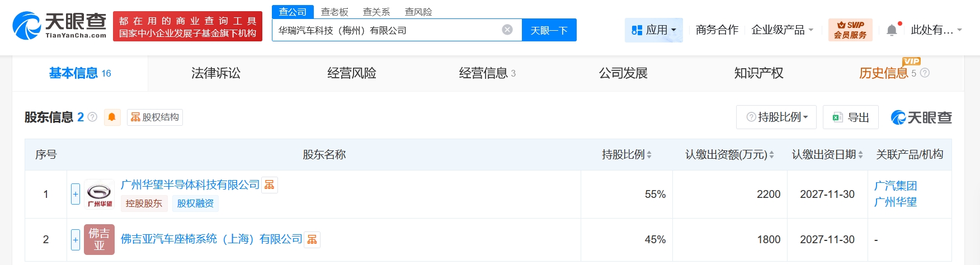The image size is (980, 265).
Task: Select the 查老板 search tab
Action: [x=334, y=12]
